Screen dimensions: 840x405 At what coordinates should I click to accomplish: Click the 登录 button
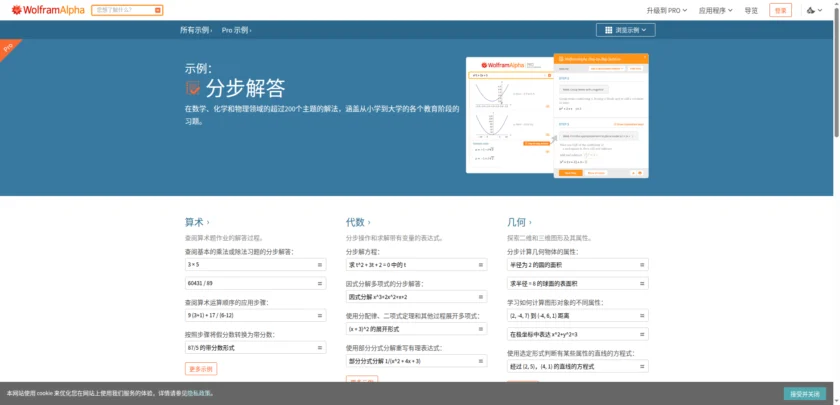point(780,10)
